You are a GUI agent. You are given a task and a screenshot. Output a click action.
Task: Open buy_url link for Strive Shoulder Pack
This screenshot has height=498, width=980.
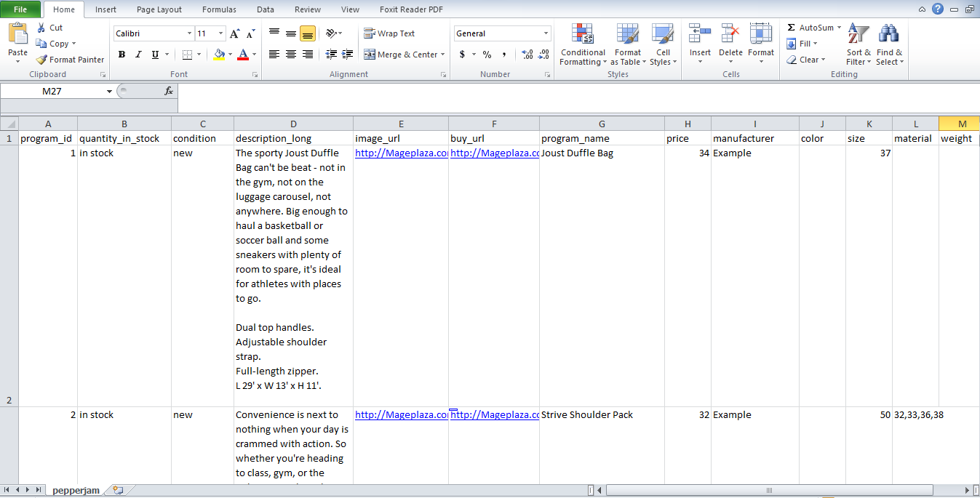click(494, 415)
